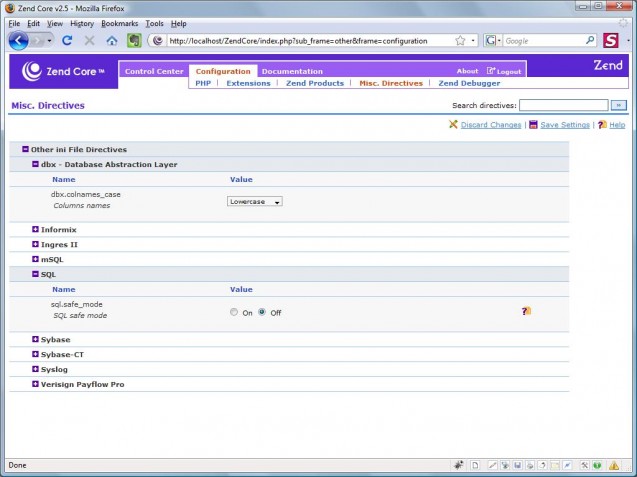Click the Stop loading X icon

point(89,41)
